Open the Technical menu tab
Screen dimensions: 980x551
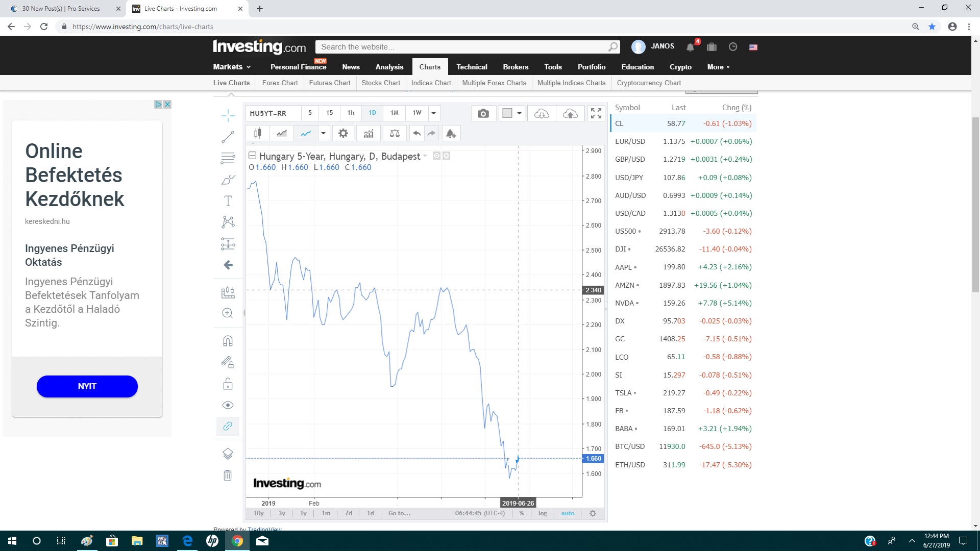pyautogui.click(x=472, y=67)
